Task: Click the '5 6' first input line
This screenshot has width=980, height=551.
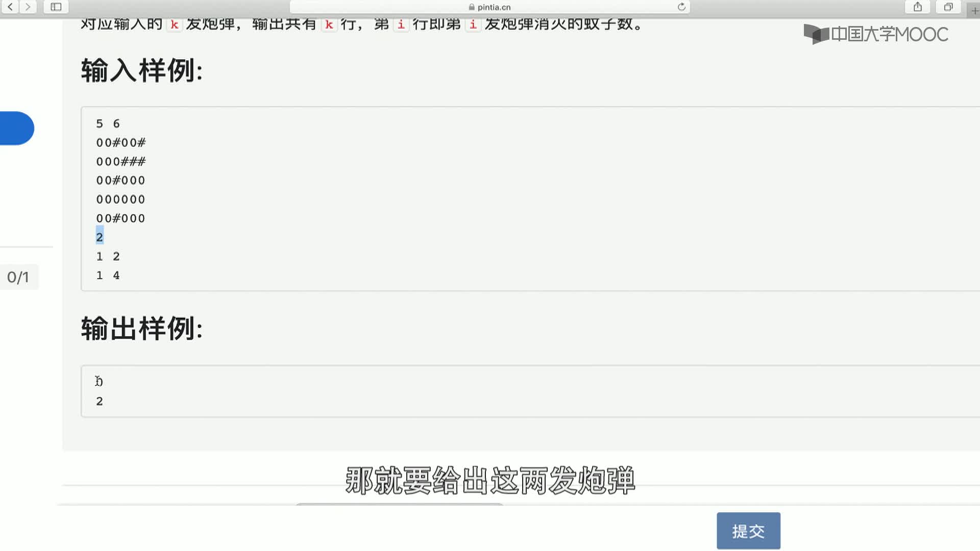Action: pos(108,123)
